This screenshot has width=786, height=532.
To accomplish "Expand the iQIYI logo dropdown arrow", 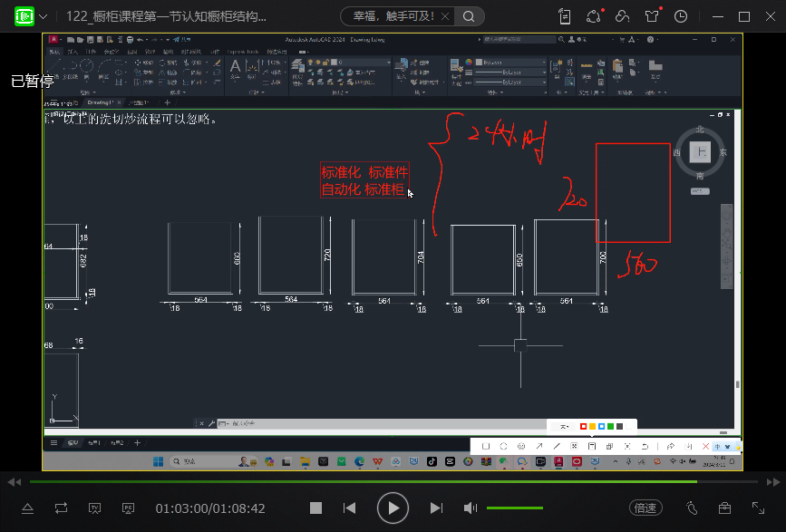I will (44, 16).
